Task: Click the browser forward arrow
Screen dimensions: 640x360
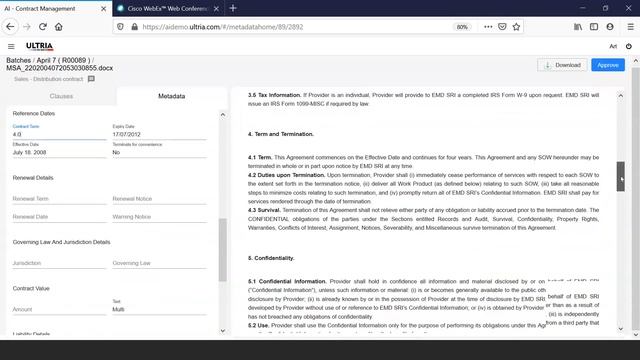Action: click(27, 27)
